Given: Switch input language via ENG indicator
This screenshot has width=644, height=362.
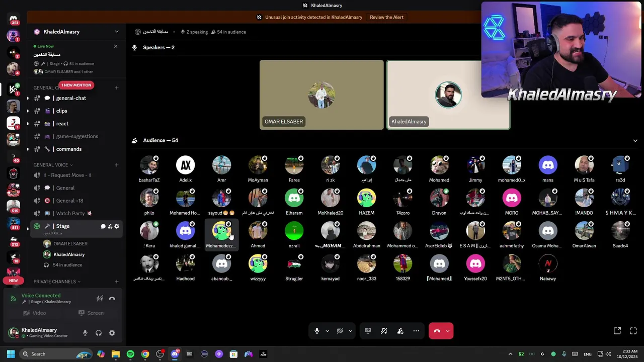Looking at the screenshot, I should 587,354.
